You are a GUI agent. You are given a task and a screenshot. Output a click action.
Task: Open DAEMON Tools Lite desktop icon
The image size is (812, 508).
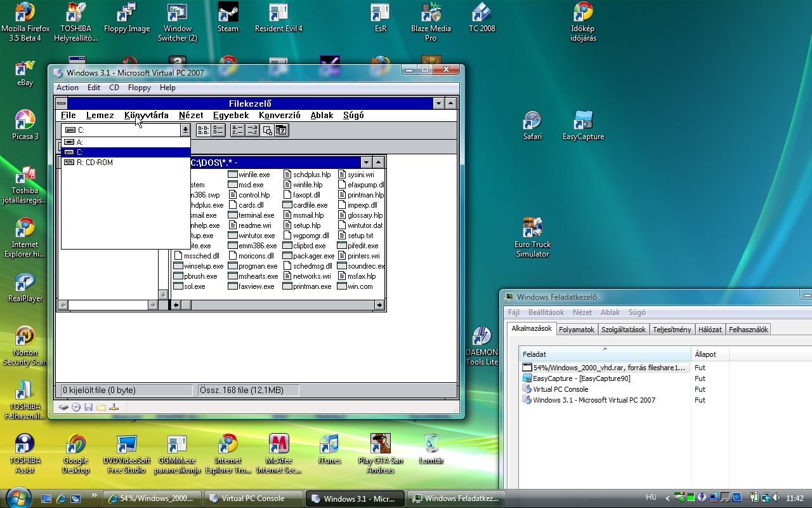tap(482, 346)
